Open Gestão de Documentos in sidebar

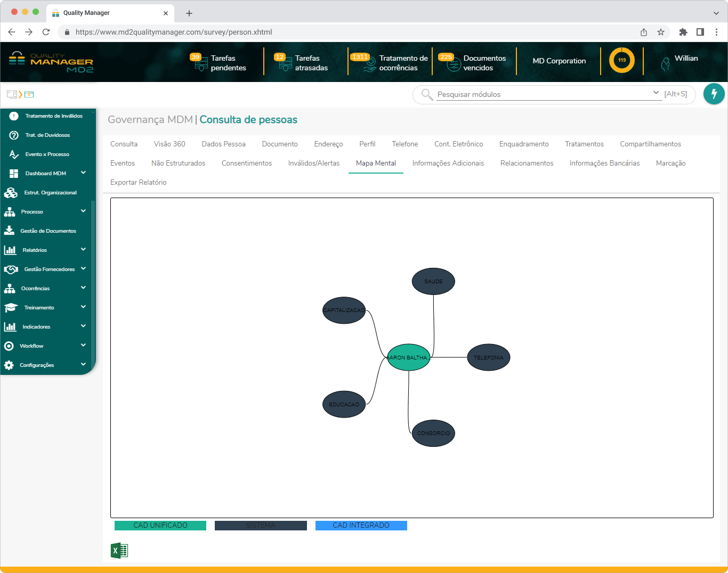(x=48, y=231)
